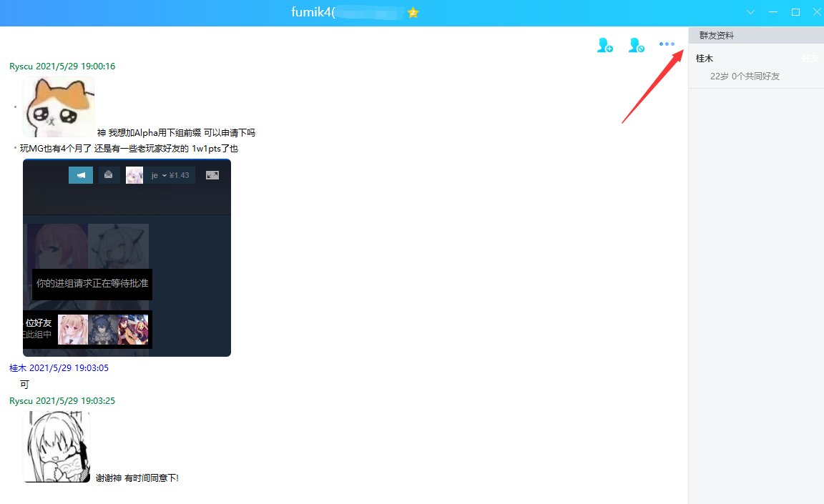
Task: Maximize the chat window
Action: [x=795, y=12]
